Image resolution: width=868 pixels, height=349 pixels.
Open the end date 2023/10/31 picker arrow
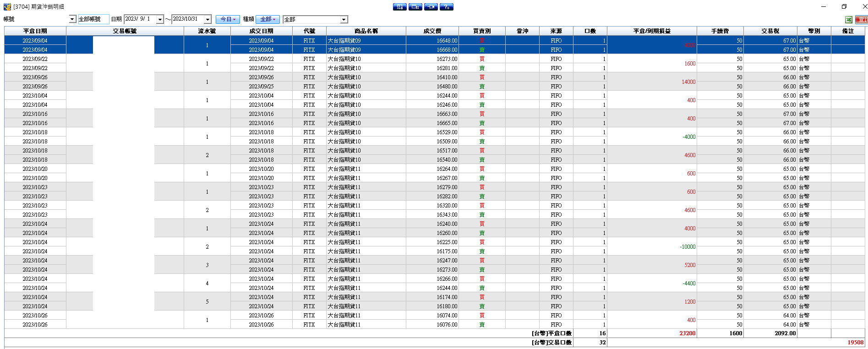click(207, 19)
